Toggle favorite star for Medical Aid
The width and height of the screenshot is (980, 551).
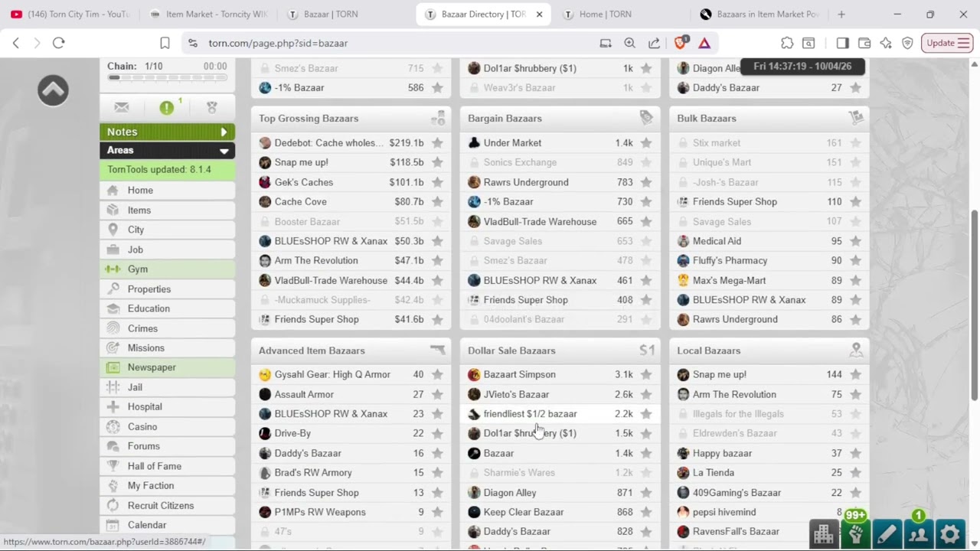[x=855, y=241]
